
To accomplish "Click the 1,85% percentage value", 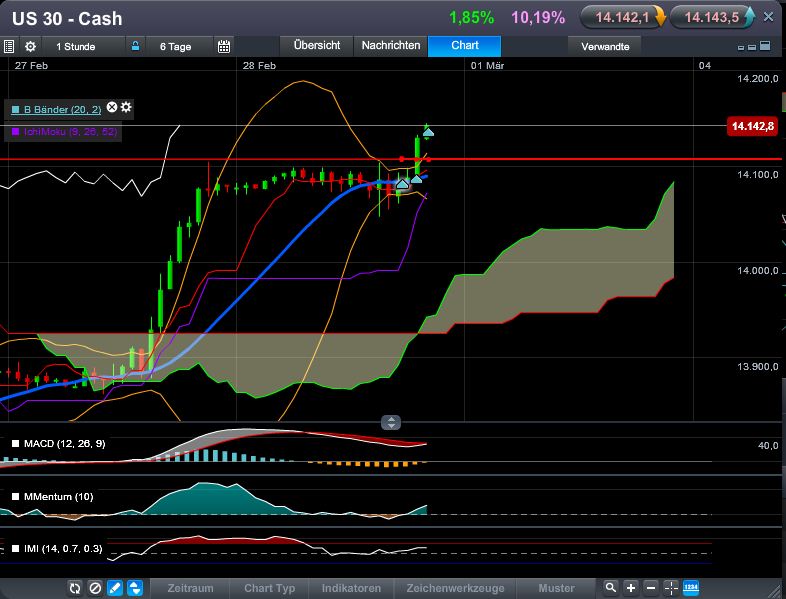I will (471, 18).
